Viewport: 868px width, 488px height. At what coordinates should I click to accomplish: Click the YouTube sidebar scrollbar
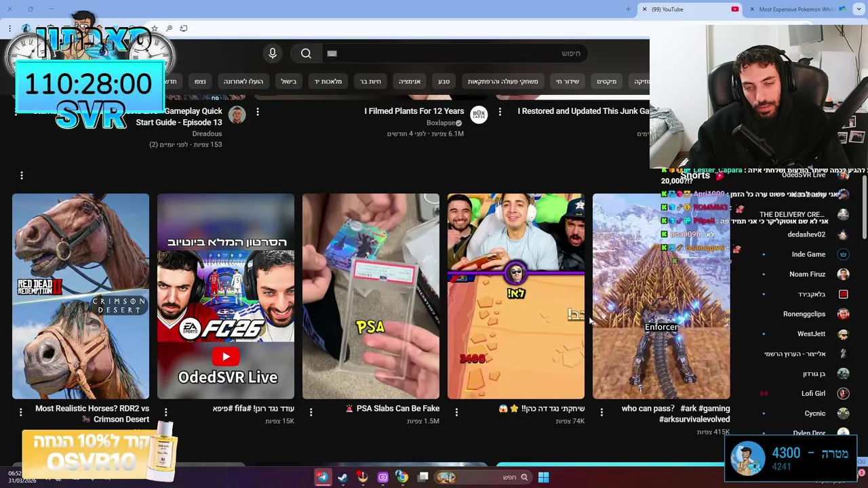(864, 207)
